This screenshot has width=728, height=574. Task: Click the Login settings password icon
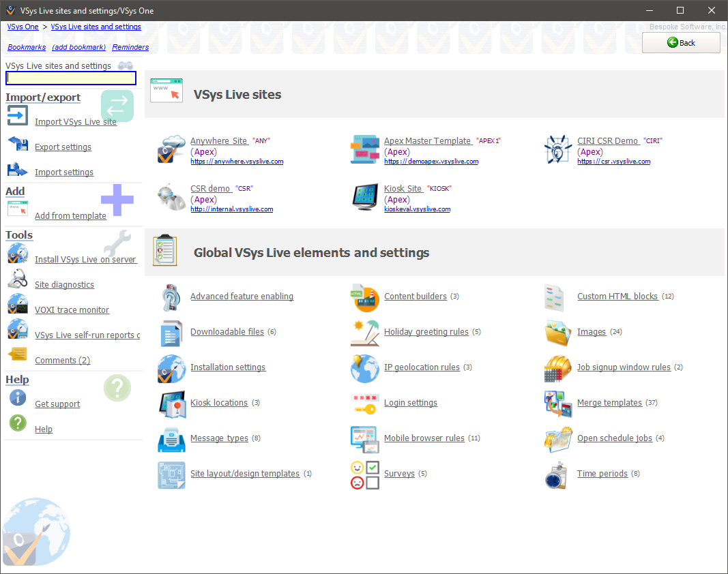click(364, 403)
